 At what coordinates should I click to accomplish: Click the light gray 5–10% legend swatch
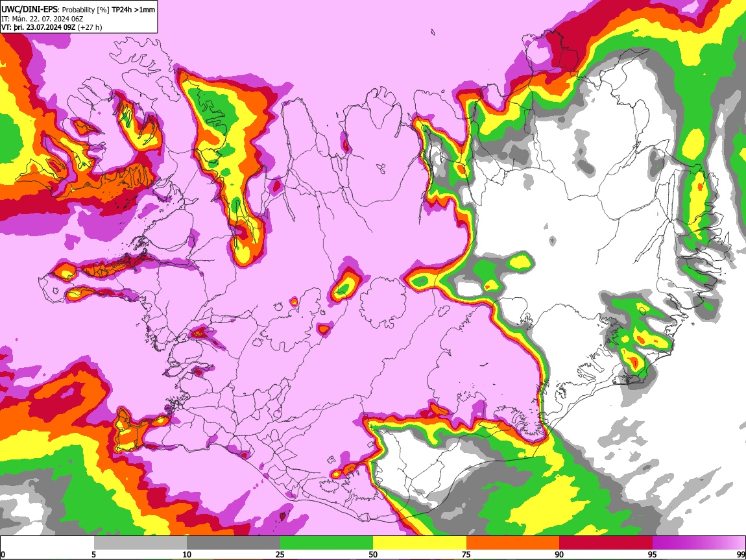(140, 543)
